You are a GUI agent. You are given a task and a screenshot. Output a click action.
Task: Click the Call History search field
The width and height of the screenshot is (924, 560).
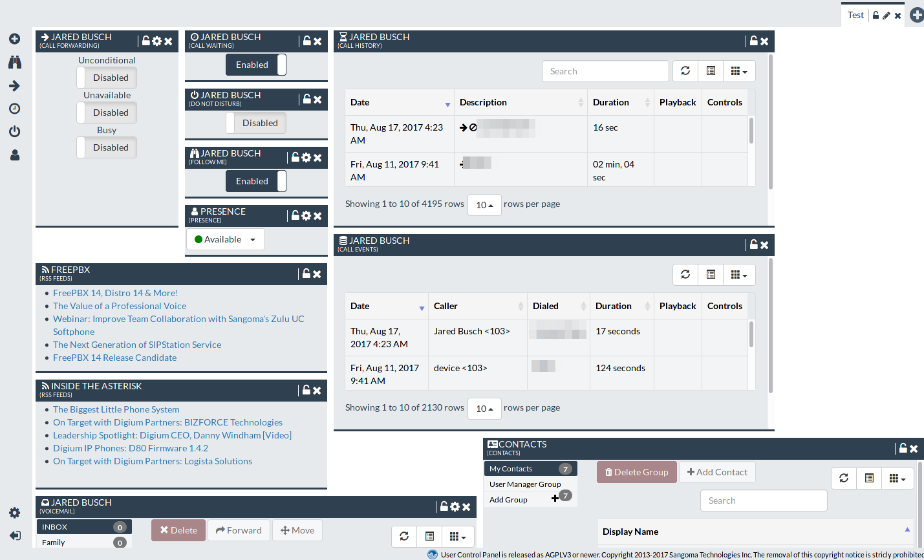[x=605, y=71]
